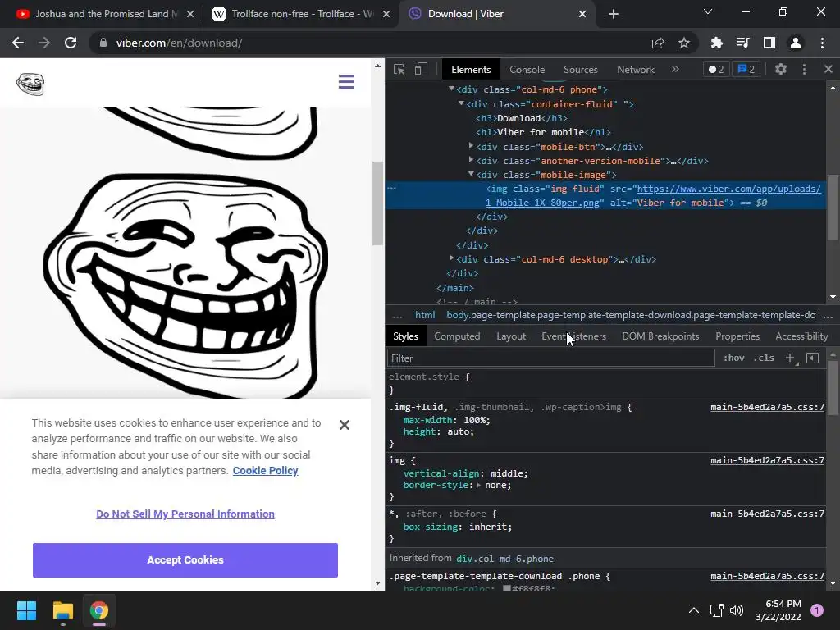Viewport: 840px width, 630px height.
Task: Open Chrome three-dot menu
Action: point(822,43)
